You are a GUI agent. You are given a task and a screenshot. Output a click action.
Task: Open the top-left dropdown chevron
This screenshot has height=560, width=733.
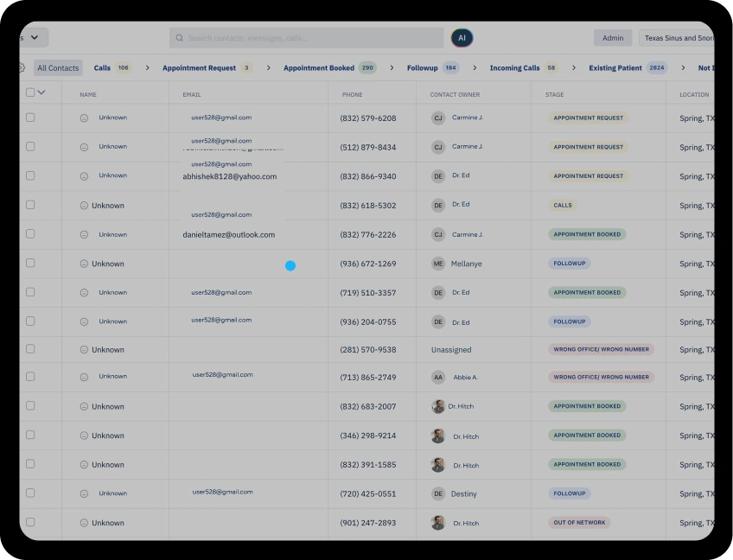(34, 37)
